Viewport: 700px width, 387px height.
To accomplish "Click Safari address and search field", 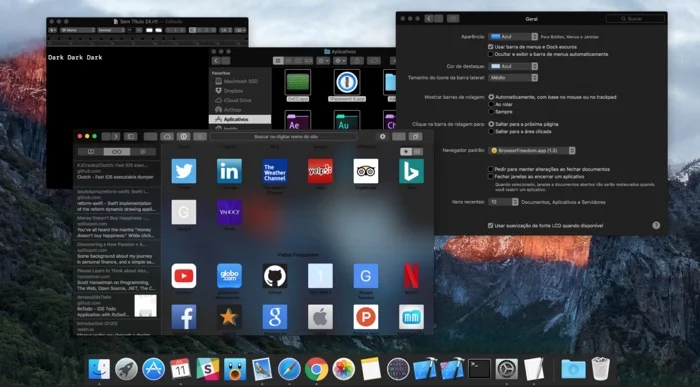I will pyautogui.click(x=284, y=137).
